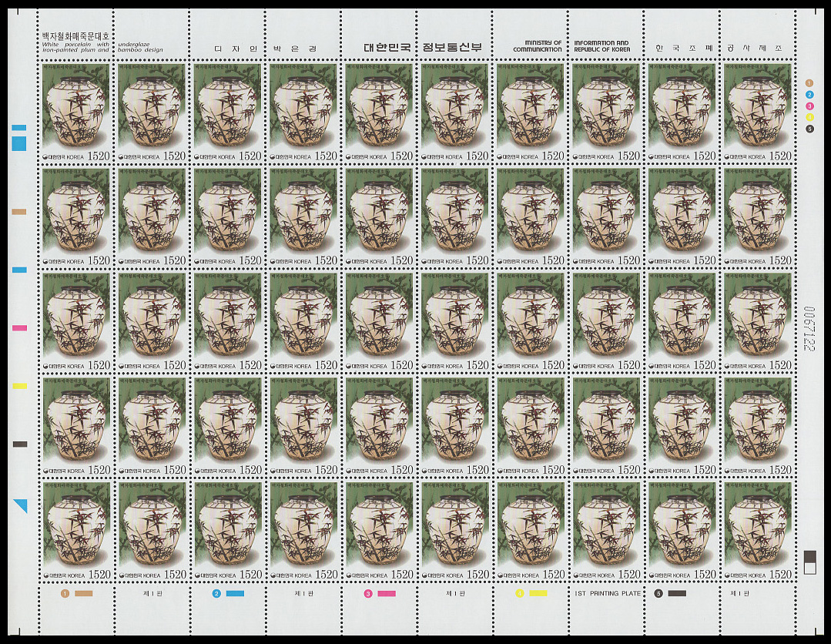Click 제 1 판 label right of magenta bar
831x644 pixels.
455,594
